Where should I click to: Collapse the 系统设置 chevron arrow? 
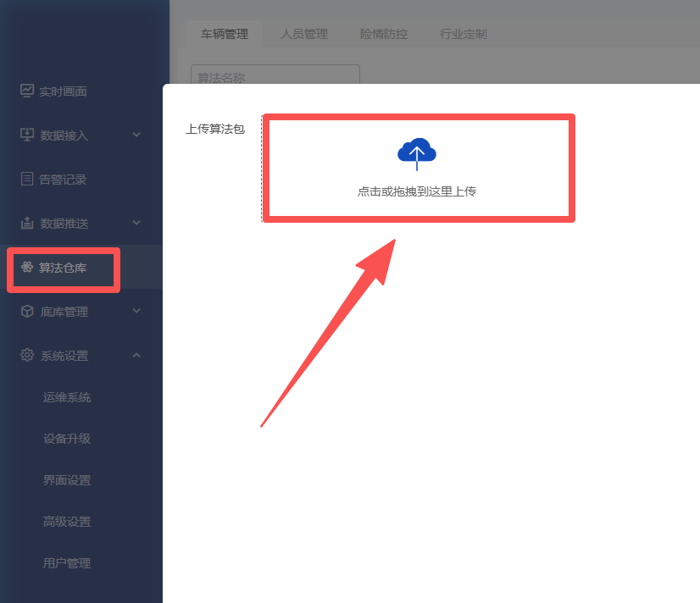coord(136,356)
